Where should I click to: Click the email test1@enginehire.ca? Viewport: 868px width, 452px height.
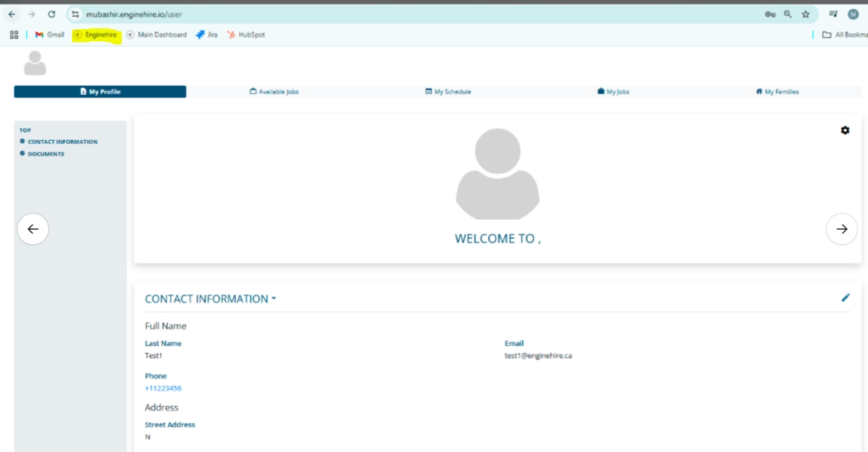(538, 355)
